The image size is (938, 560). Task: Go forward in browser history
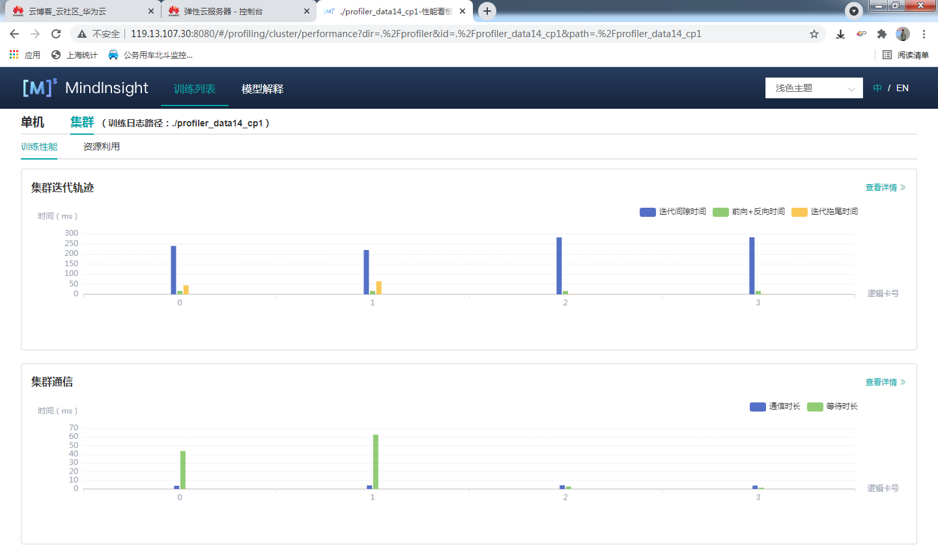tap(35, 34)
